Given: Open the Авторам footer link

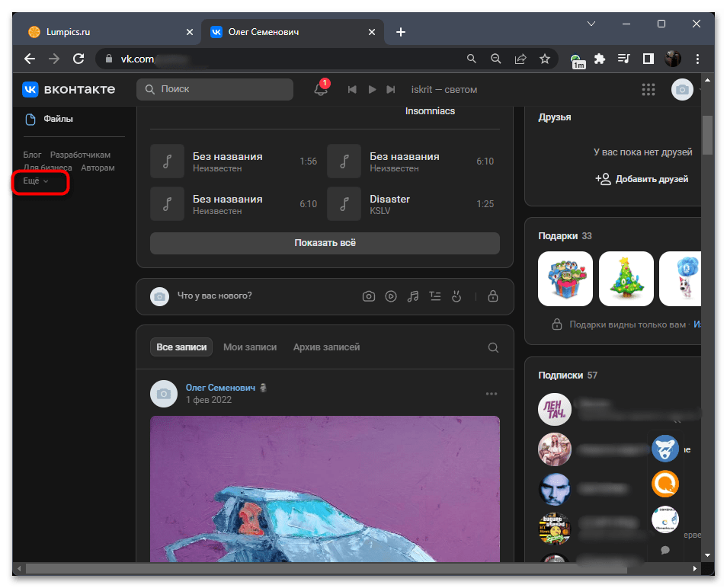Looking at the screenshot, I should [x=98, y=168].
